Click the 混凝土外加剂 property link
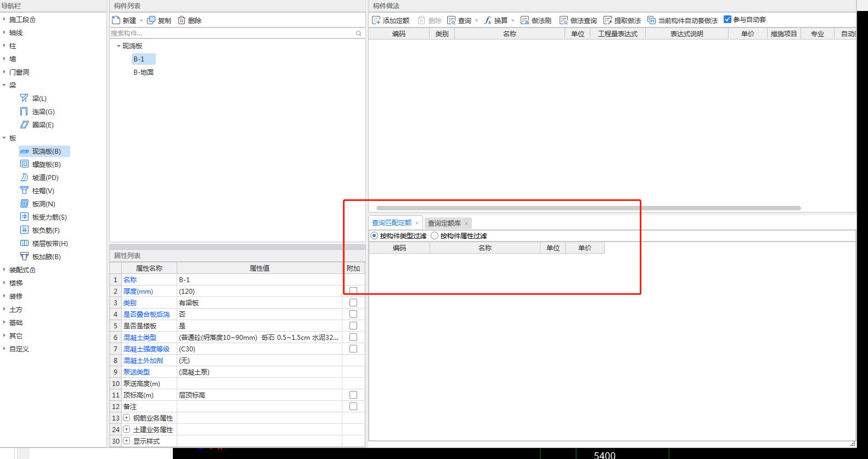868x459 pixels. pyautogui.click(x=143, y=360)
